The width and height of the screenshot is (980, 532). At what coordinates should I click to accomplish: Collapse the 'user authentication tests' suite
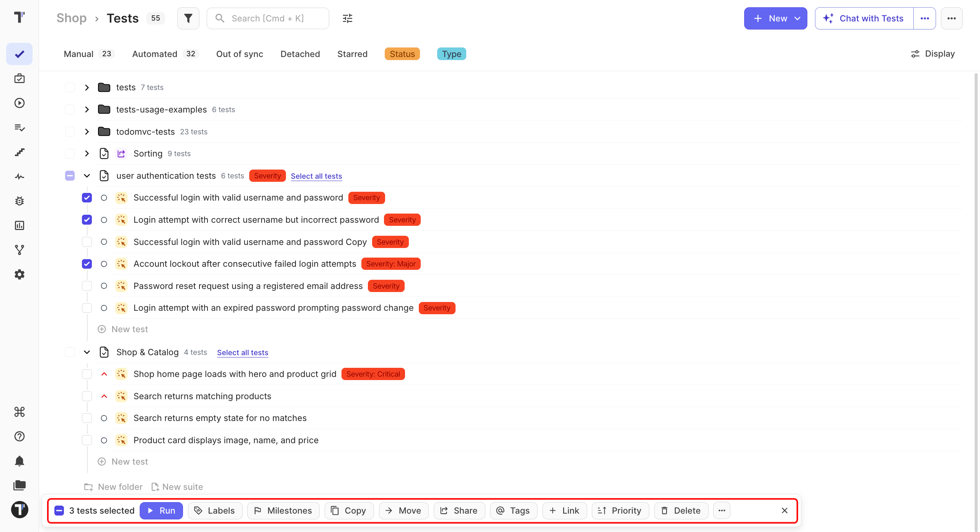(x=87, y=176)
